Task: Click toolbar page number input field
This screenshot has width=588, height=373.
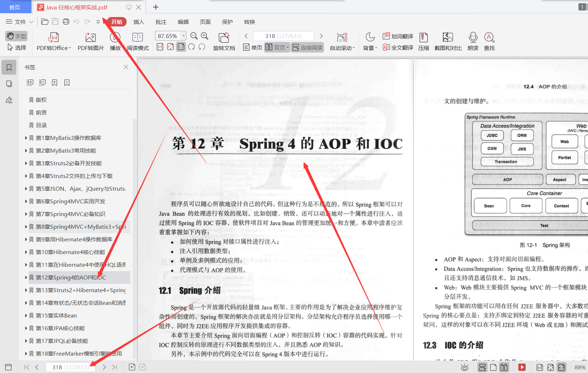Action: [x=283, y=36]
